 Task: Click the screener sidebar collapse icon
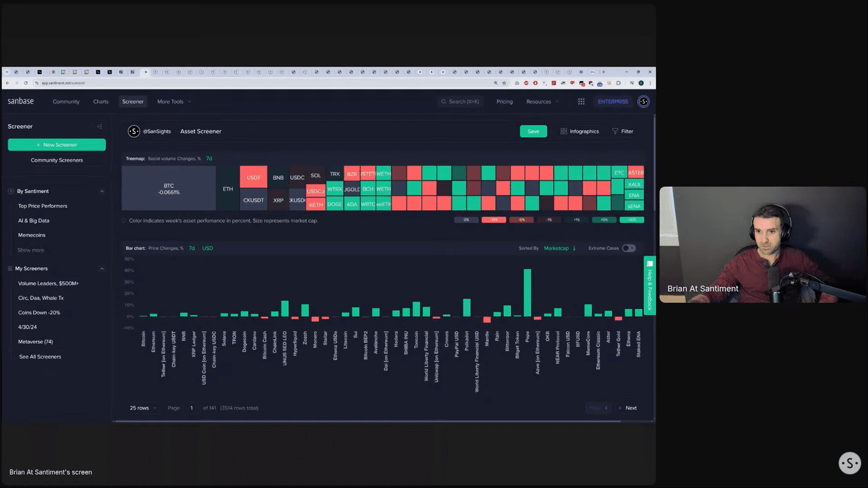click(100, 127)
